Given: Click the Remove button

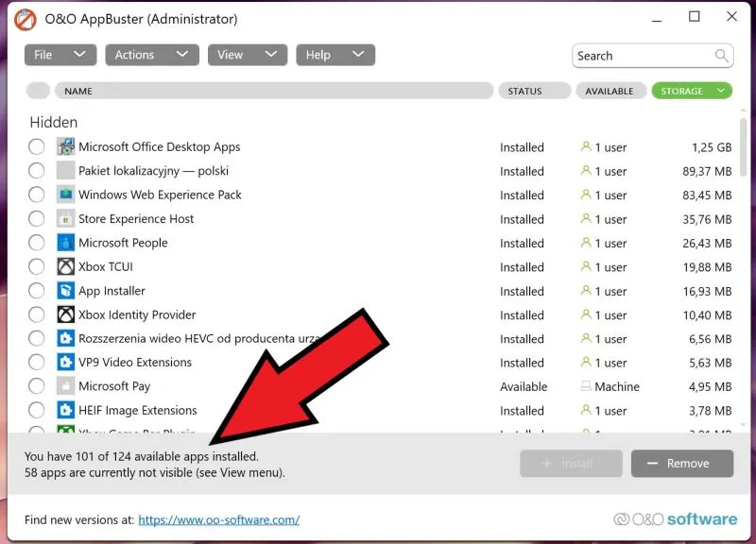Looking at the screenshot, I should [681, 464].
